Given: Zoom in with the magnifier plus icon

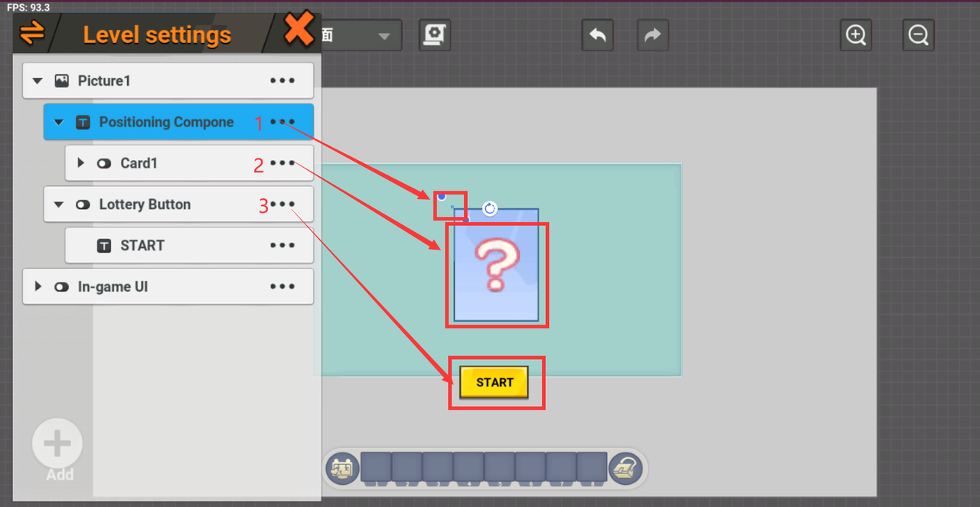Looking at the screenshot, I should 855,35.
